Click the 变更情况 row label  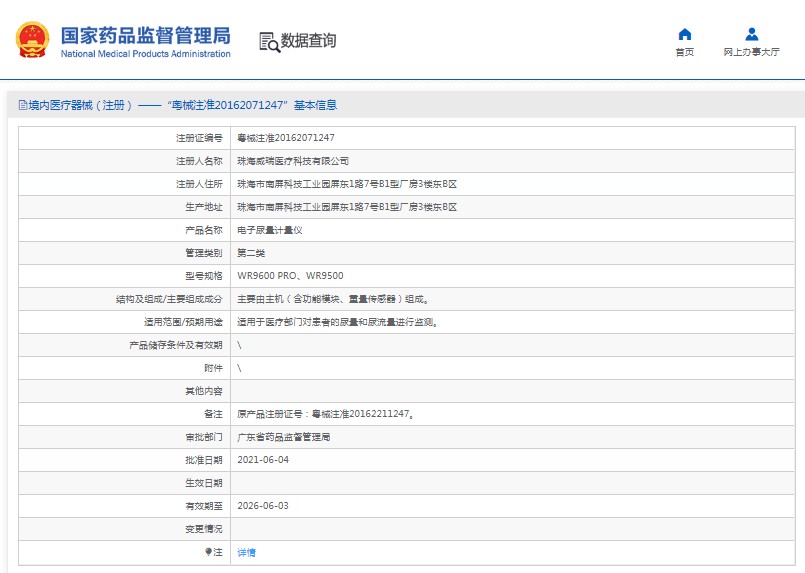204,529
